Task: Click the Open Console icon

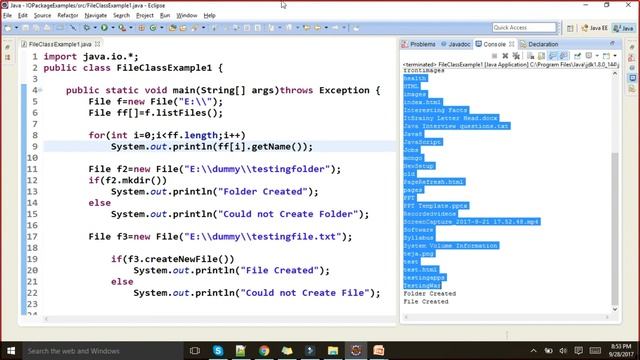Action: click(607, 56)
